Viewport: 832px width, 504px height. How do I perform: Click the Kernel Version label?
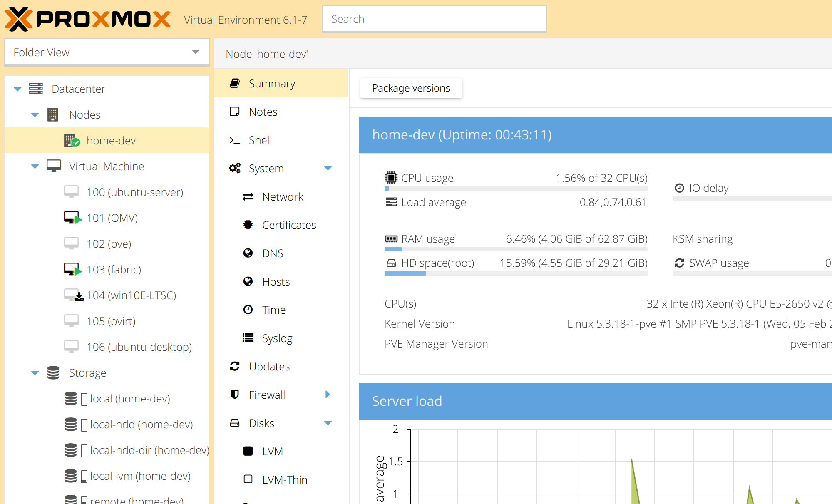pos(420,323)
